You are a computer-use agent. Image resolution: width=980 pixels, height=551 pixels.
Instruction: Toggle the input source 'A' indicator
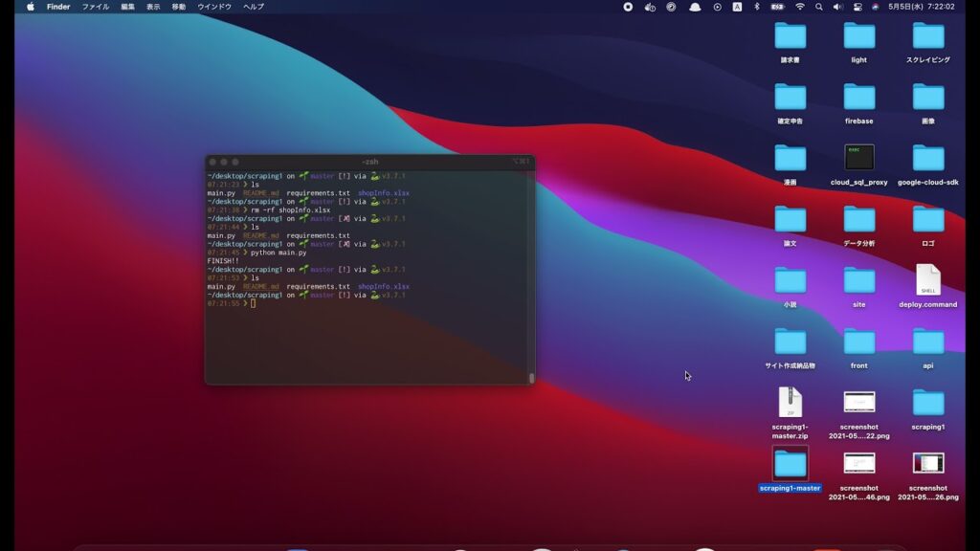pos(737,7)
